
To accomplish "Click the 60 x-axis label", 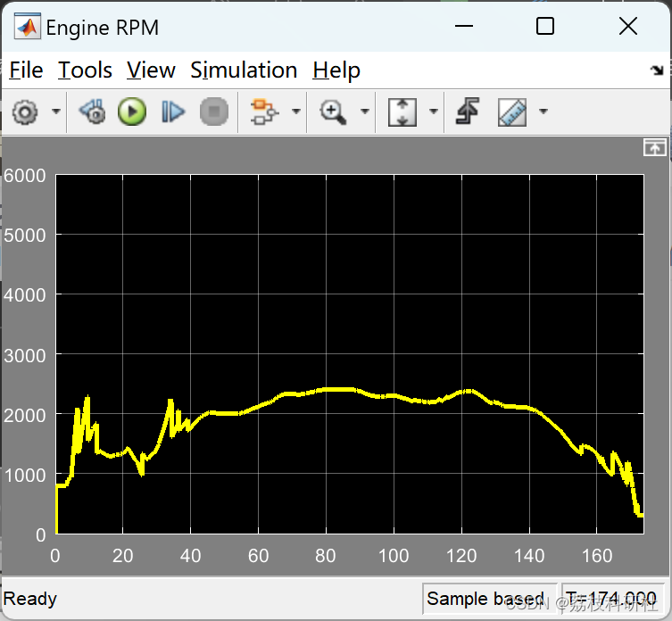I will (258, 556).
